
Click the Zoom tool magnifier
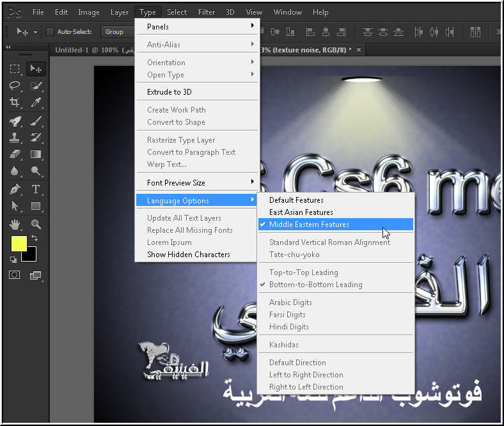tap(36, 224)
